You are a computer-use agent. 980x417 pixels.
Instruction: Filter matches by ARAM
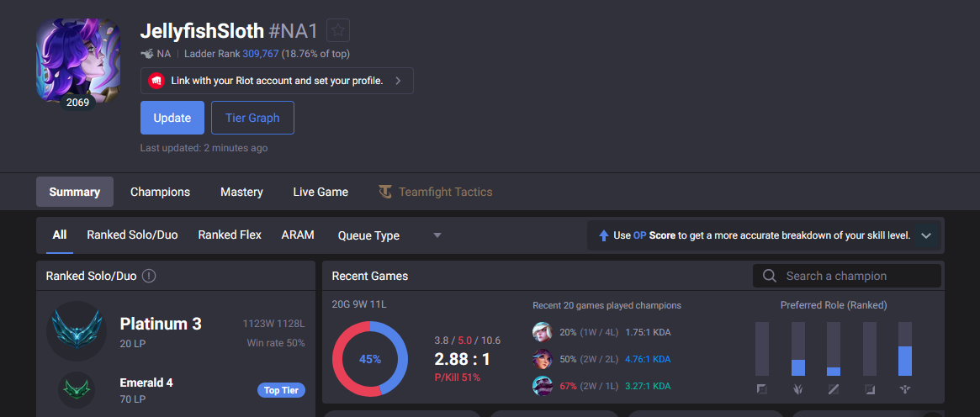coord(298,235)
